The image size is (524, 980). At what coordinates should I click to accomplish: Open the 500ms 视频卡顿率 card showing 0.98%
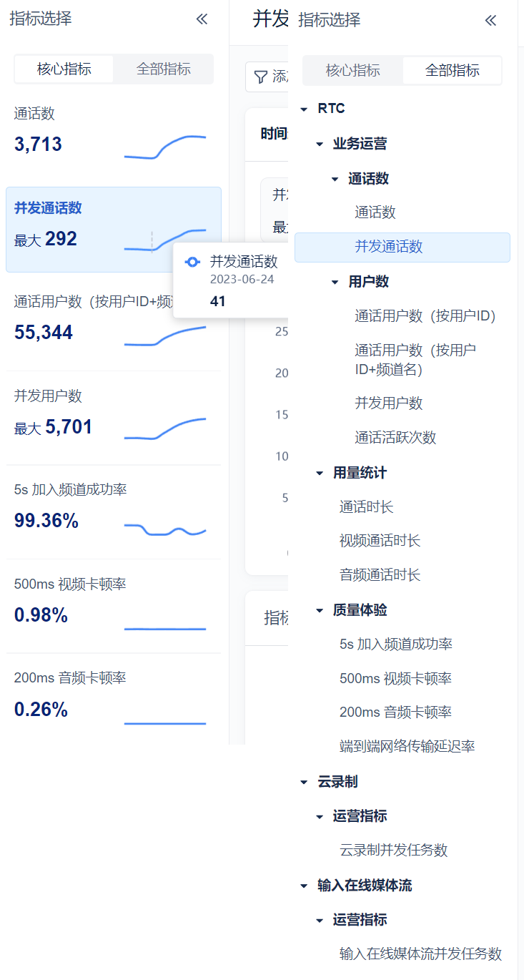click(114, 606)
